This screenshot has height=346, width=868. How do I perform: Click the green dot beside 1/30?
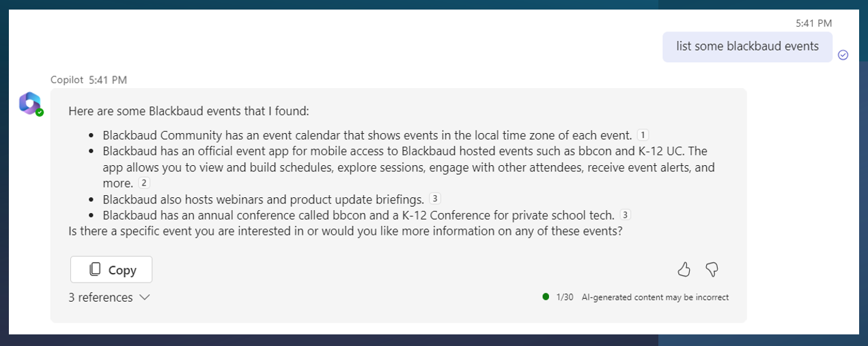(x=546, y=297)
